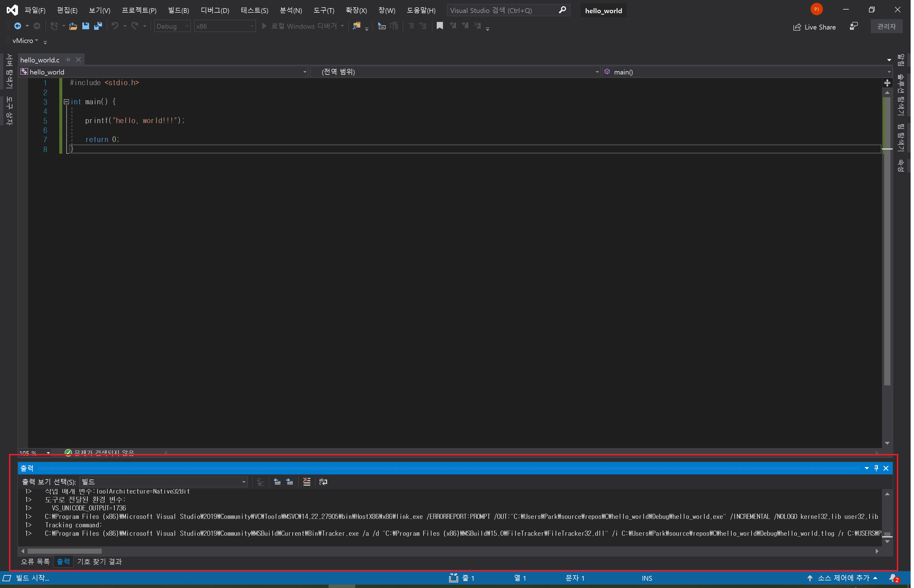Toggle auto-hide pin on the Output panel
This screenshot has height=588, width=914.
click(x=876, y=468)
